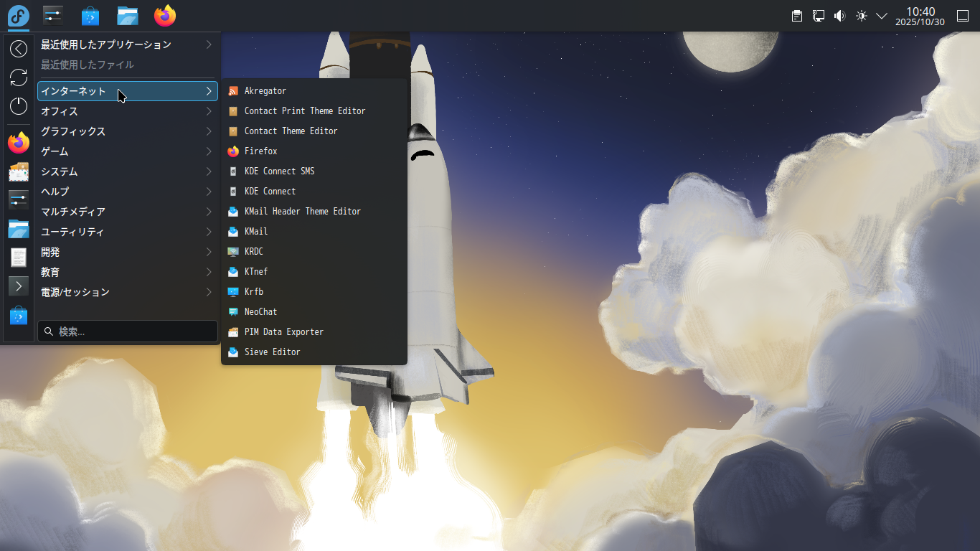The width and height of the screenshot is (980, 551).
Task: Open System Settings from the top panel
Action: tap(53, 16)
